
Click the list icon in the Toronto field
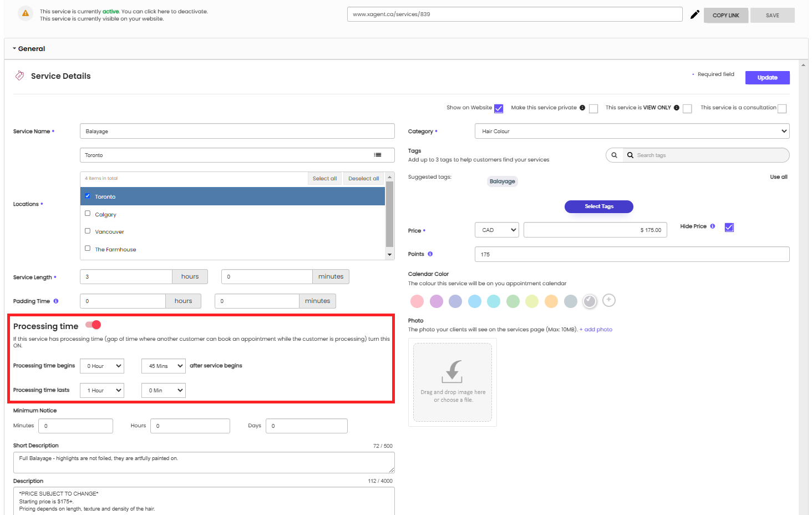[x=378, y=155]
